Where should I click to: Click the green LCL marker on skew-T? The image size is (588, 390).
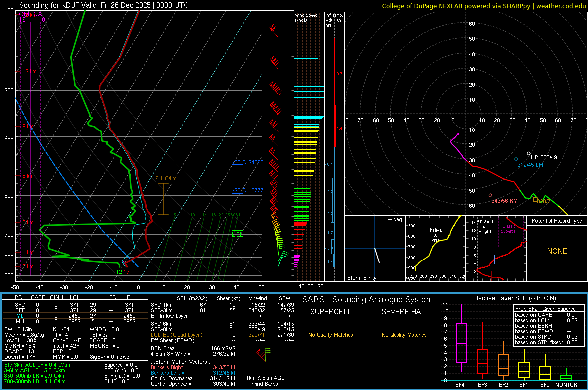click(237, 233)
